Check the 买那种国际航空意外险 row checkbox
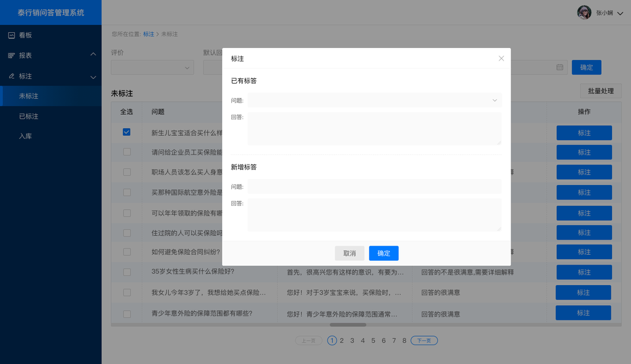Viewport: 631px width, 364px height. tap(127, 192)
